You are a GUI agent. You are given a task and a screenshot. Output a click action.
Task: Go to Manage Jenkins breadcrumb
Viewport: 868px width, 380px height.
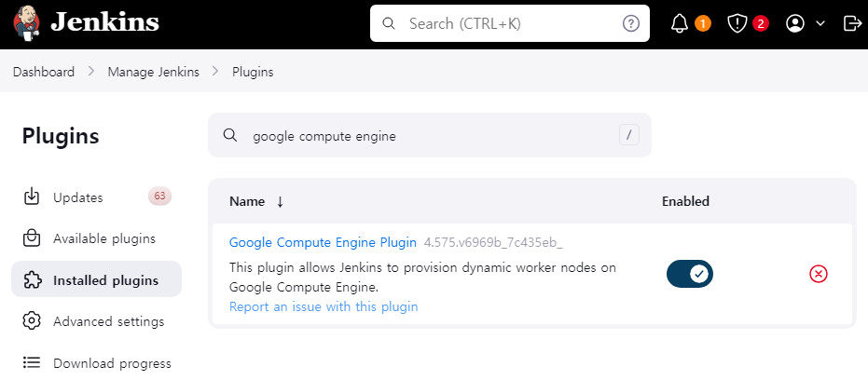(153, 72)
